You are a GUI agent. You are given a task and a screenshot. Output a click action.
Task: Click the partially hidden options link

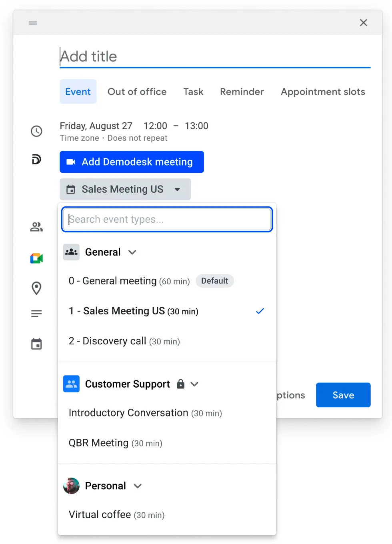[291, 395]
